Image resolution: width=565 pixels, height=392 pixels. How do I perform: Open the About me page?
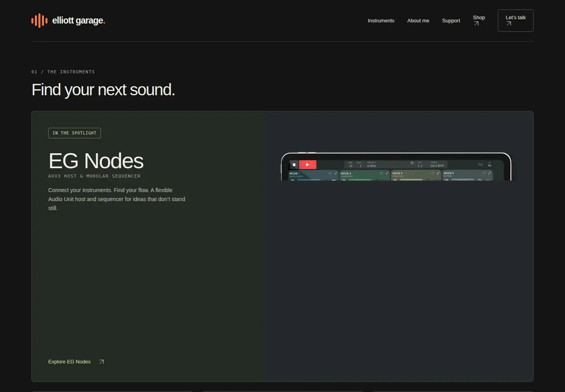(418, 21)
